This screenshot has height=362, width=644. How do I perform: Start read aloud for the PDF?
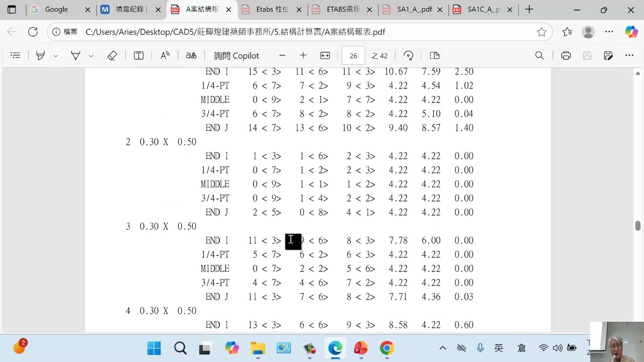[x=165, y=56]
